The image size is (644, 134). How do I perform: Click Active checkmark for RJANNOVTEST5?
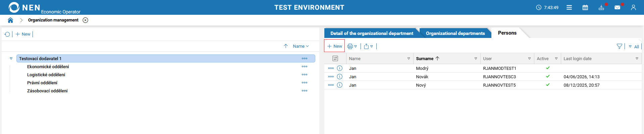[548, 85]
